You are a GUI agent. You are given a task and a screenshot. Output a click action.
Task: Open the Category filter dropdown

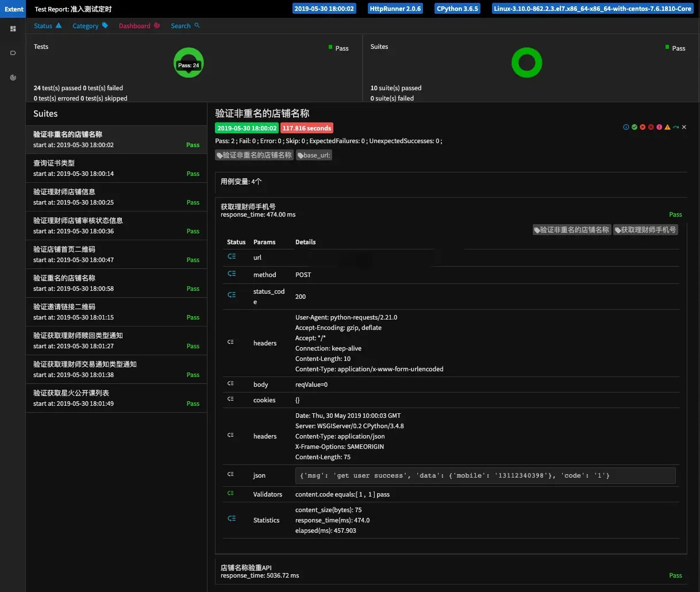tap(90, 26)
